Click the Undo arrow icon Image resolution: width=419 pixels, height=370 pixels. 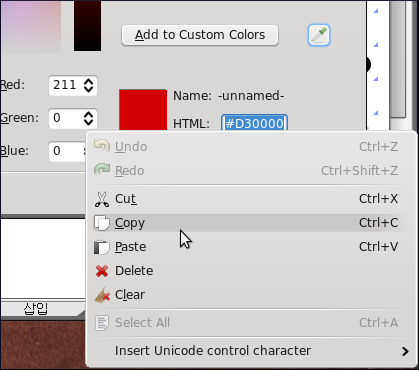click(102, 146)
